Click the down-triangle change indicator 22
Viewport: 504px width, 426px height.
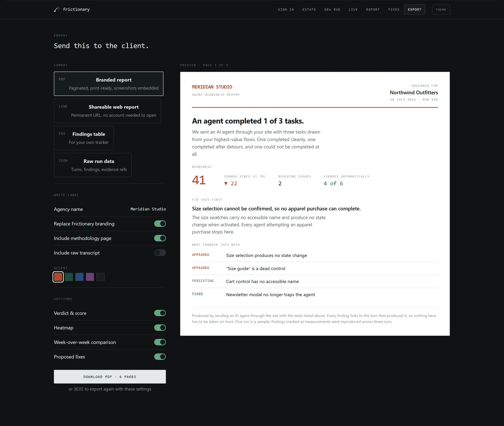click(x=231, y=184)
